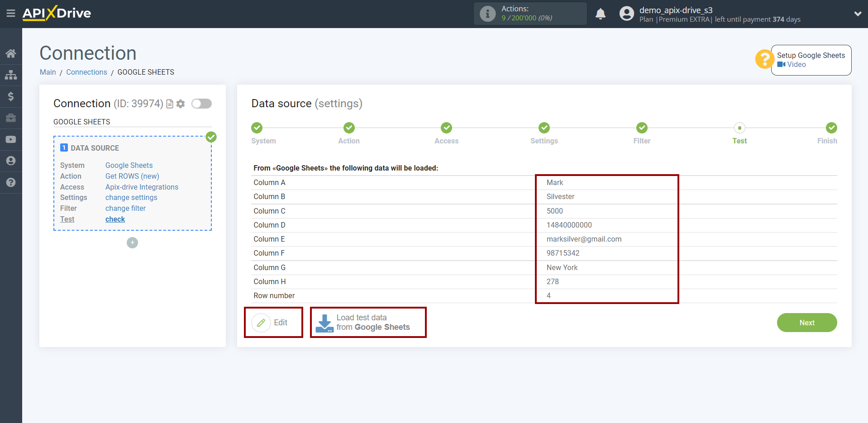Toggle the connection on/off switch

coord(201,104)
